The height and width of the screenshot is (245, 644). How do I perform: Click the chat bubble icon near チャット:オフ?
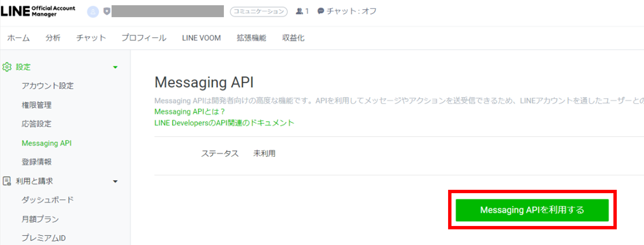(321, 11)
